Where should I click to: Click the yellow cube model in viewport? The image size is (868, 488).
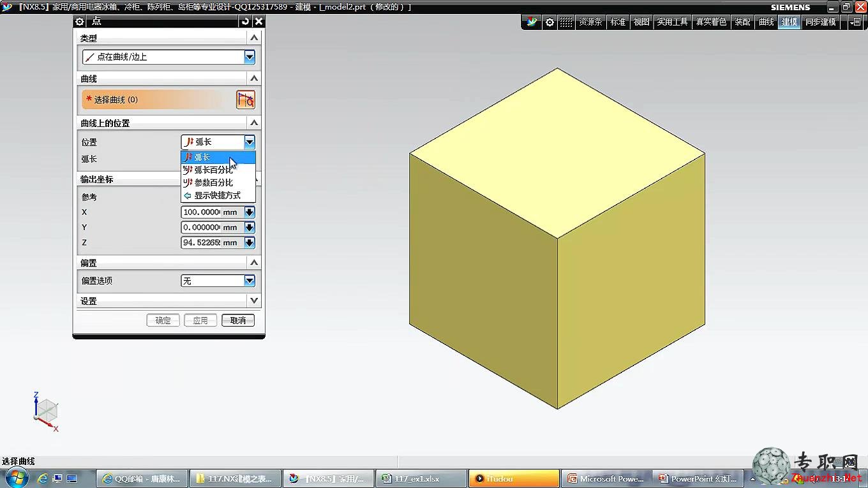(557, 239)
